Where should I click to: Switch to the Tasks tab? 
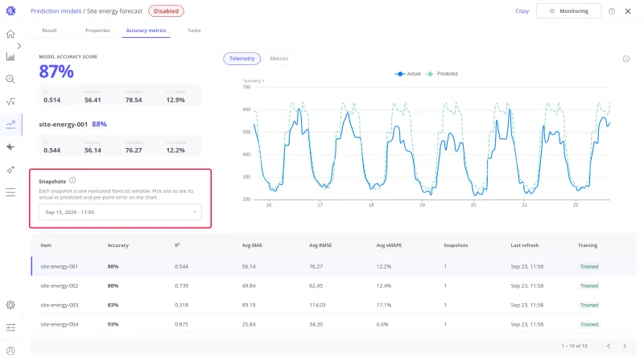point(194,31)
